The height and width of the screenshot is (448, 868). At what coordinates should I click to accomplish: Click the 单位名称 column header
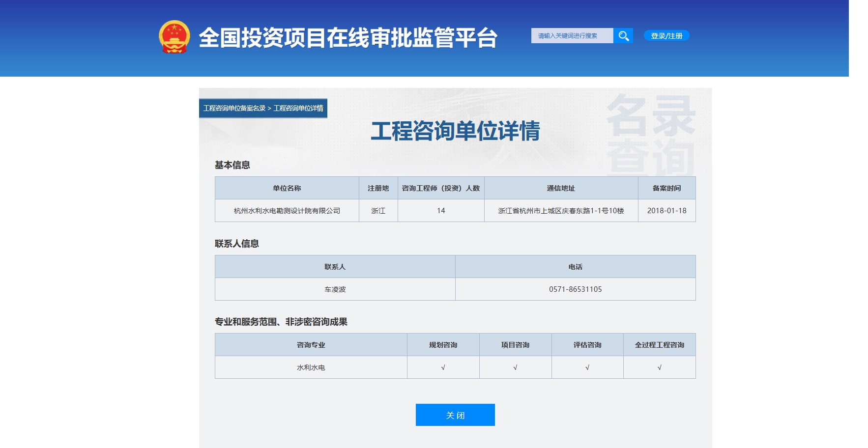pyautogui.click(x=287, y=188)
